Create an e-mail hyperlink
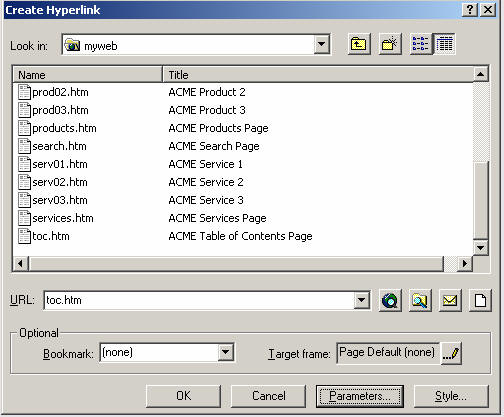504x417 pixels. [450, 300]
